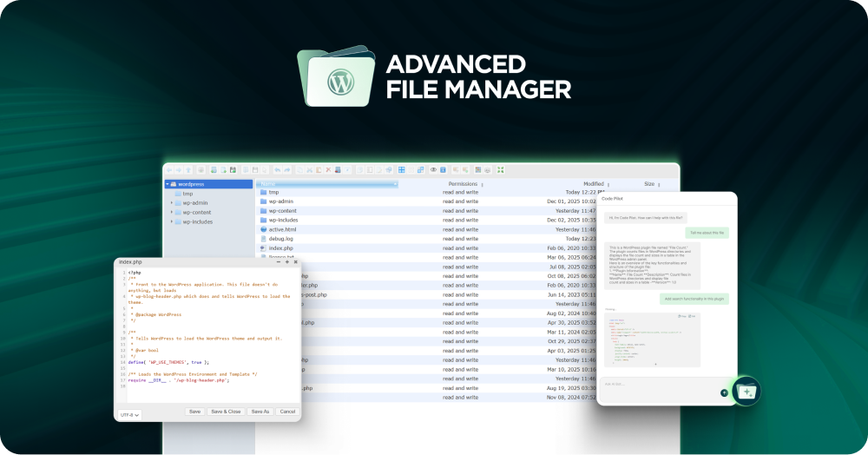Expand the wp-content tree folder arrow
This screenshot has height=455, width=868.
(172, 212)
